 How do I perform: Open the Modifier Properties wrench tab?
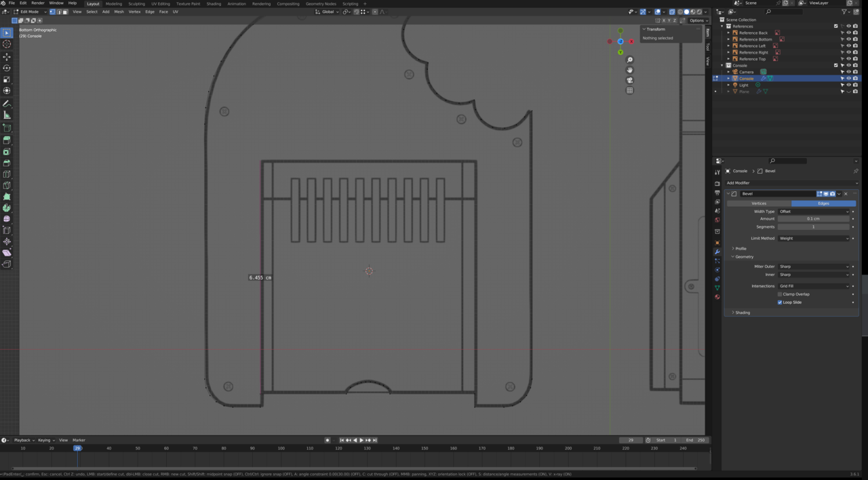pyautogui.click(x=717, y=252)
